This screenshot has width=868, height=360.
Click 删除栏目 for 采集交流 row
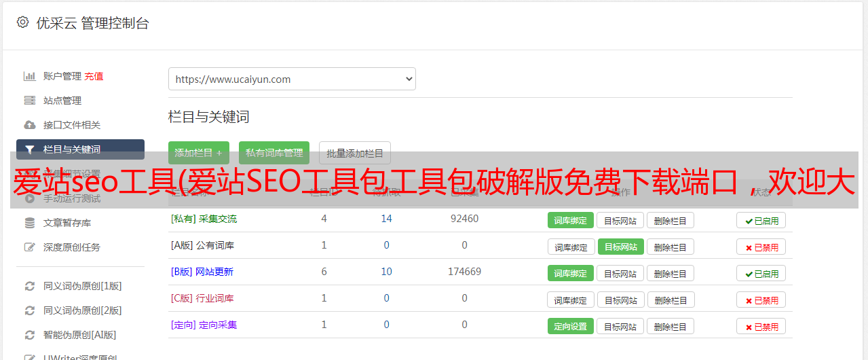[x=671, y=220]
